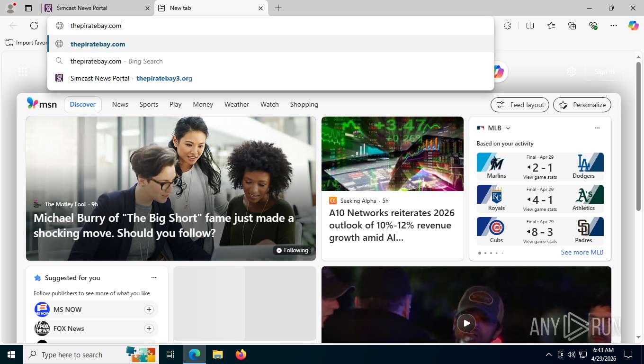Open the notifications center icon

coord(628,355)
